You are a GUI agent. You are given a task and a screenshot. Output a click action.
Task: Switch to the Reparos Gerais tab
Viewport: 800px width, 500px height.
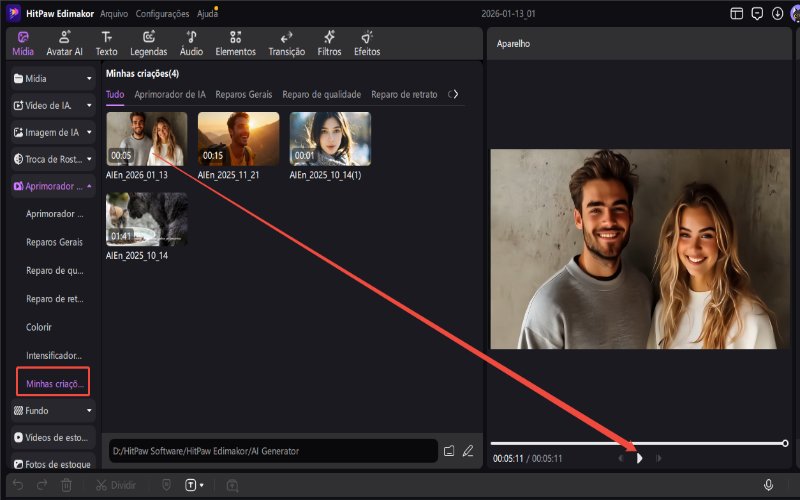[x=243, y=94]
